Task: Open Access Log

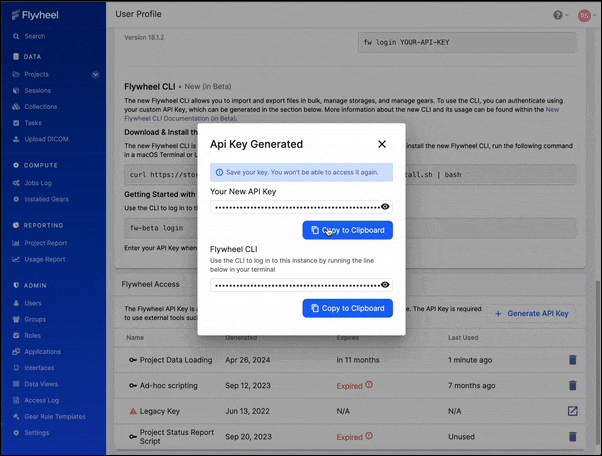Action: 41,400
